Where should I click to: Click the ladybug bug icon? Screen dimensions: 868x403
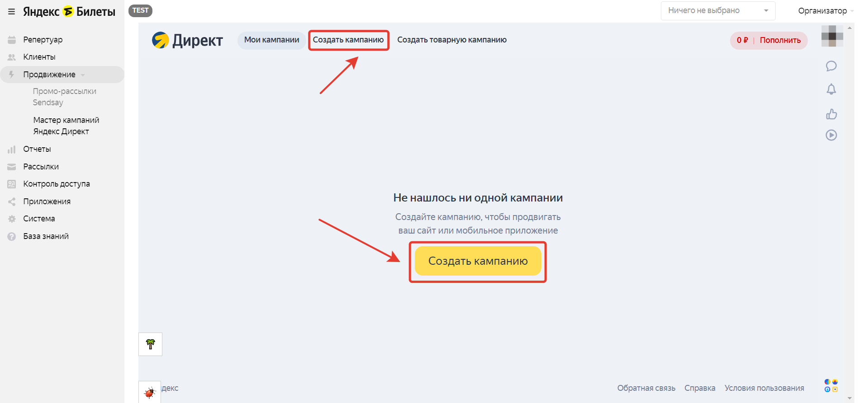[x=150, y=392]
